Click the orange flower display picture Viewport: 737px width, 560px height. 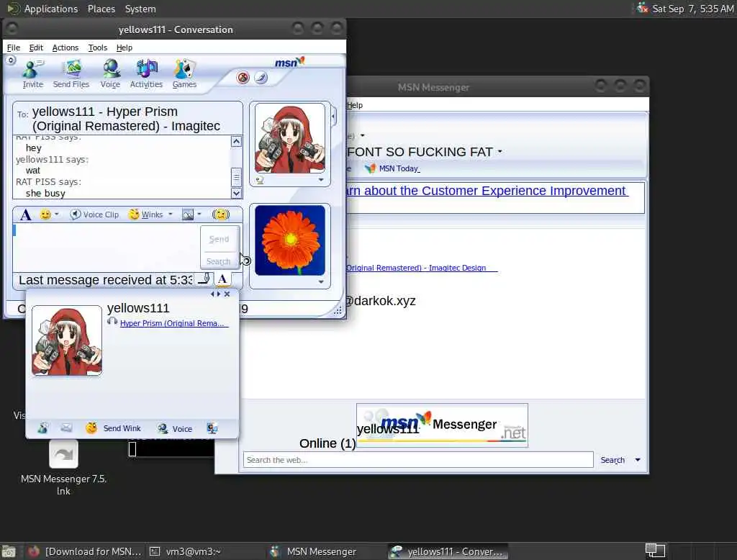click(x=289, y=240)
